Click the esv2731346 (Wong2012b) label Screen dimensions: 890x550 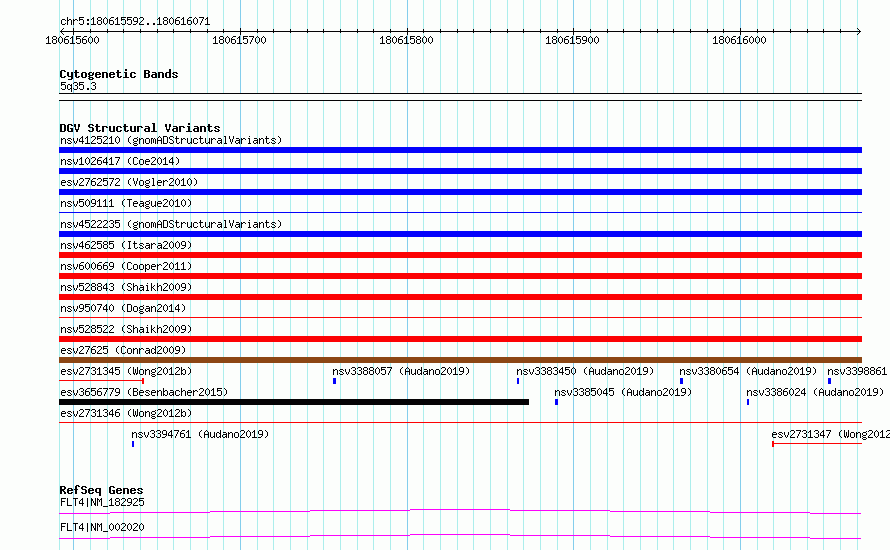pyautogui.click(x=126, y=413)
